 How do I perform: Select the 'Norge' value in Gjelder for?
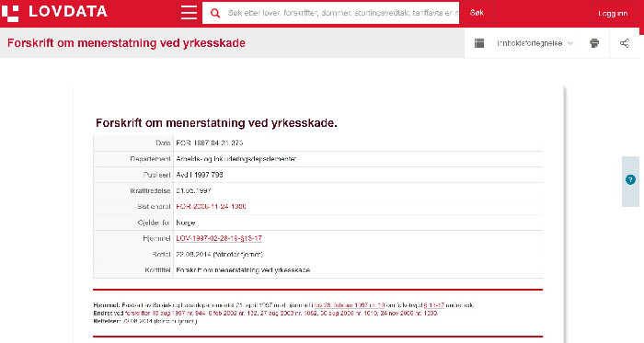[x=186, y=223]
